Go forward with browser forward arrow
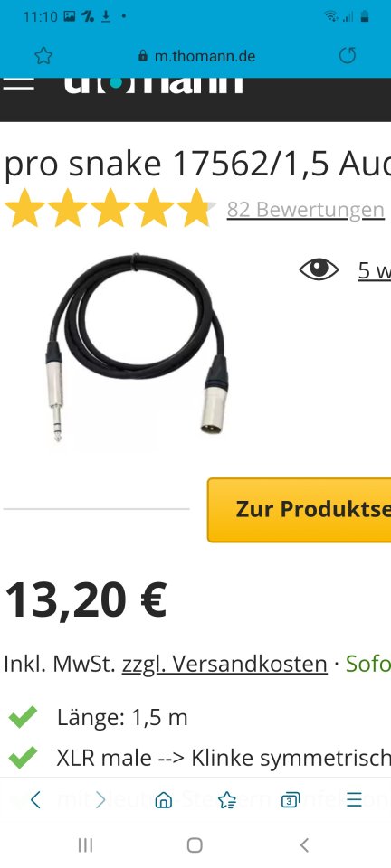This screenshot has height=868, width=391. click(100, 799)
